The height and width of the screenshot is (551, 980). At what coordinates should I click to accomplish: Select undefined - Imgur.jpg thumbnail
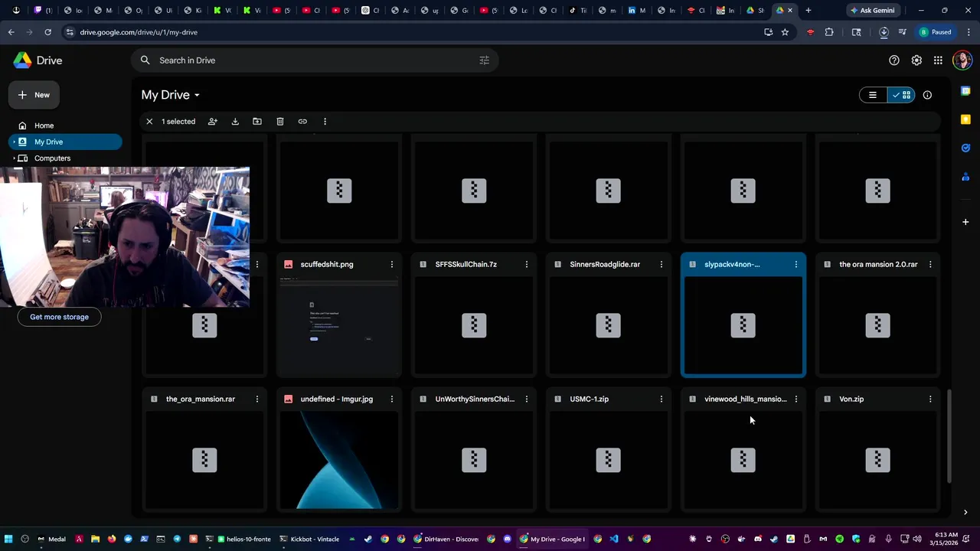pos(339,460)
